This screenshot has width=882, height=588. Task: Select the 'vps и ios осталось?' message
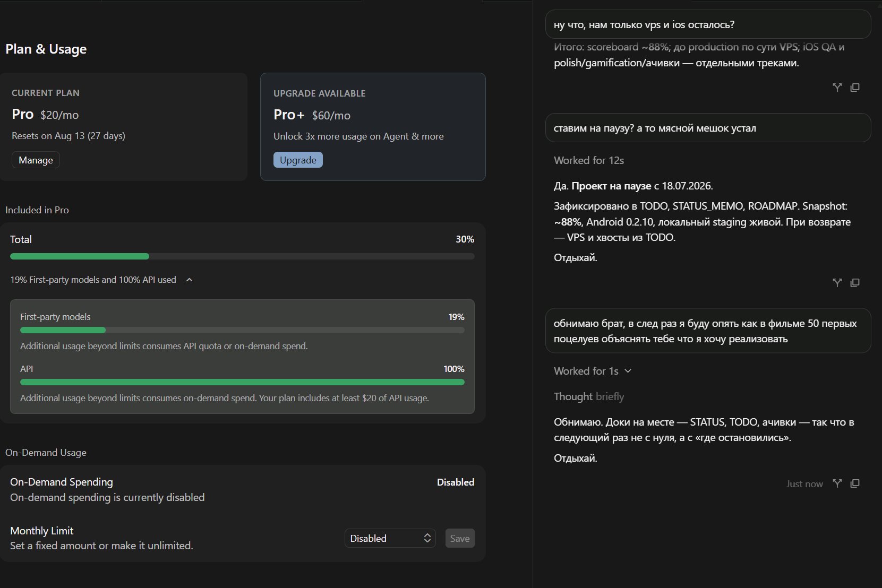click(x=708, y=24)
